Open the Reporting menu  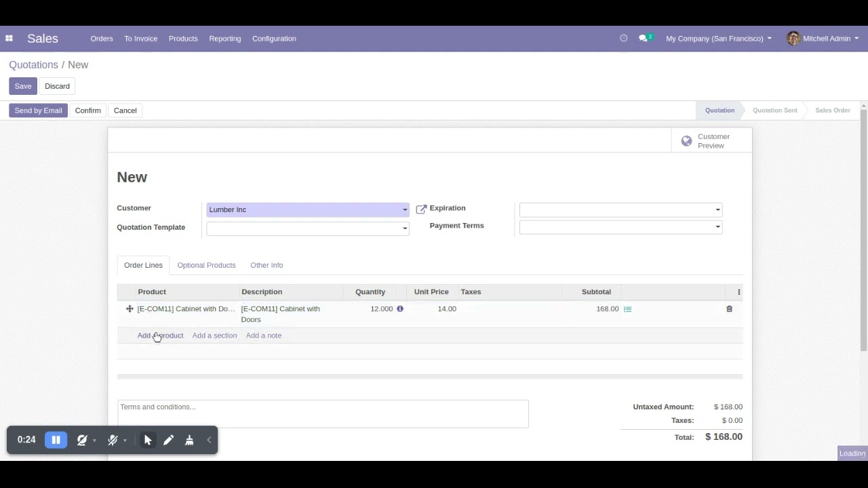pos(225,39)
